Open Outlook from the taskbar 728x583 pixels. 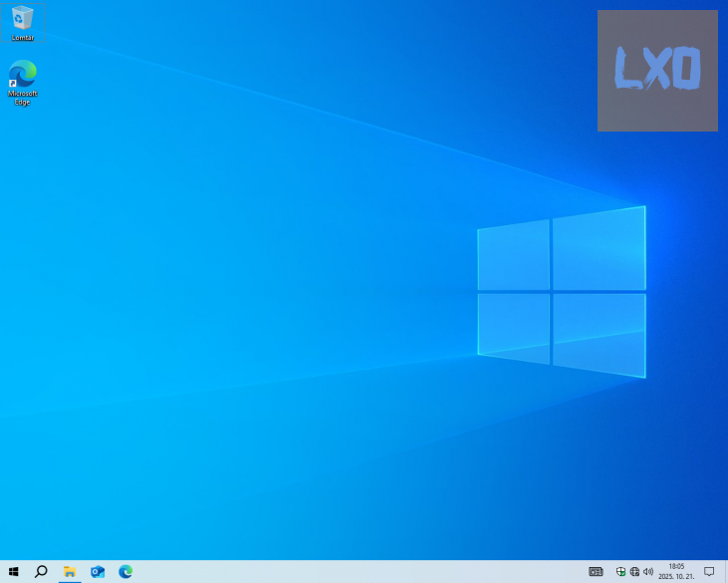(98, 572)
